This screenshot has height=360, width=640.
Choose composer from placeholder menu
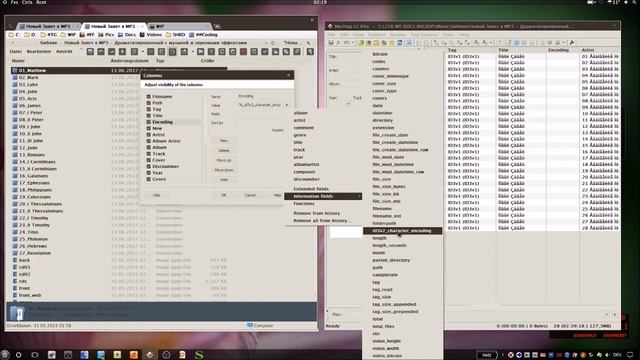coord(304,172)
